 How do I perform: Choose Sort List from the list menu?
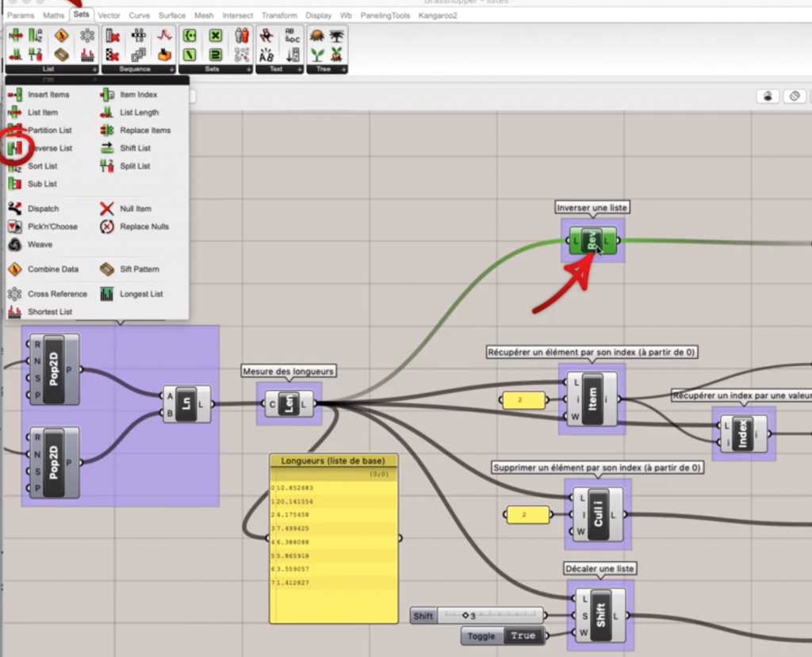(43, 166)
